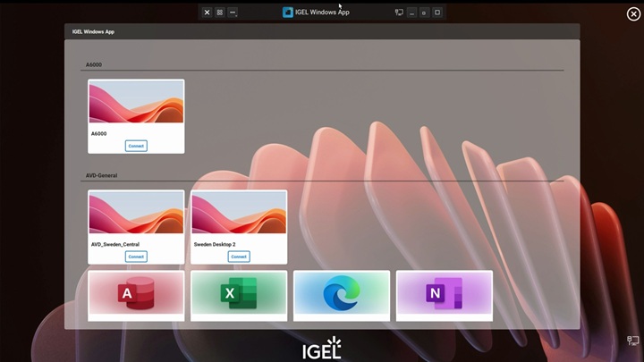This screenshot has height=362, width=644.
Task: Open the Microsoft Excel app tile
Action: click(x=239, y=294)
